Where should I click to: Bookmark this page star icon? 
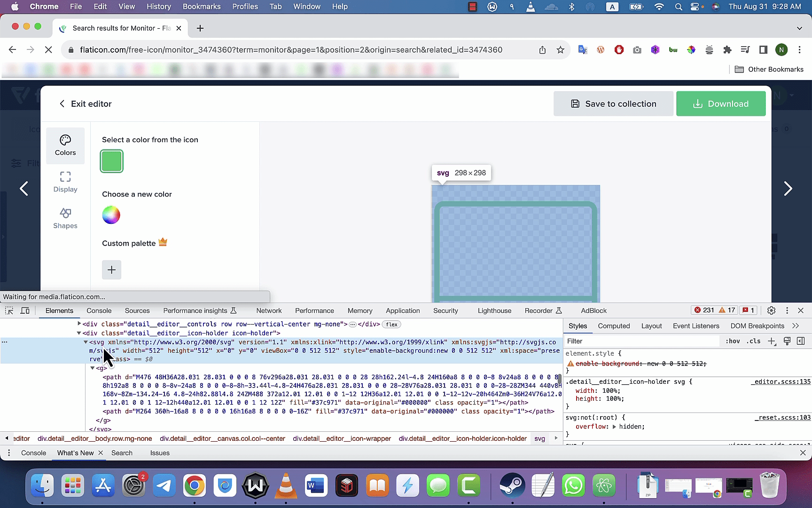(560, 49)
